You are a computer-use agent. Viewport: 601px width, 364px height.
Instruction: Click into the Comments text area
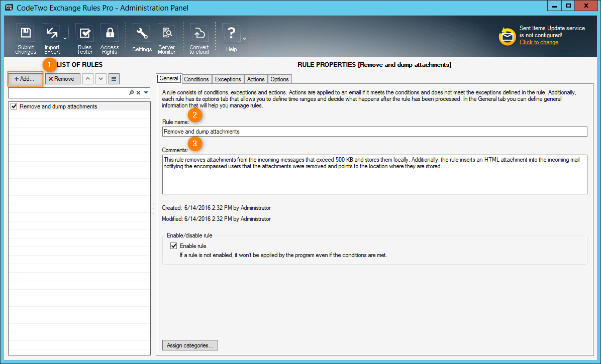point(374,174)
